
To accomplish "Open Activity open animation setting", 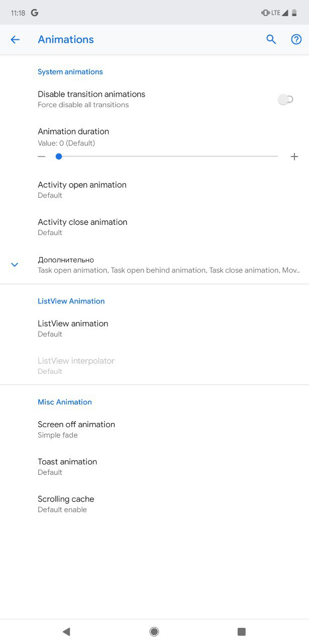I will pyautogui.click(x=154, y=190).
